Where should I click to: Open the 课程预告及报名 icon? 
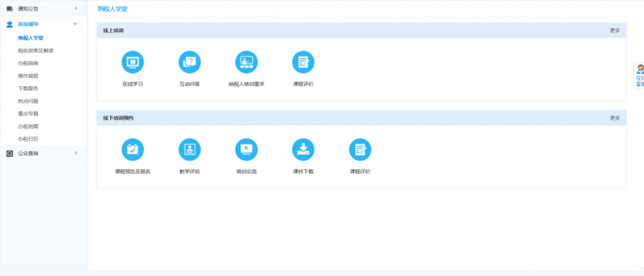pyautogui.click(x=133, y=150)
